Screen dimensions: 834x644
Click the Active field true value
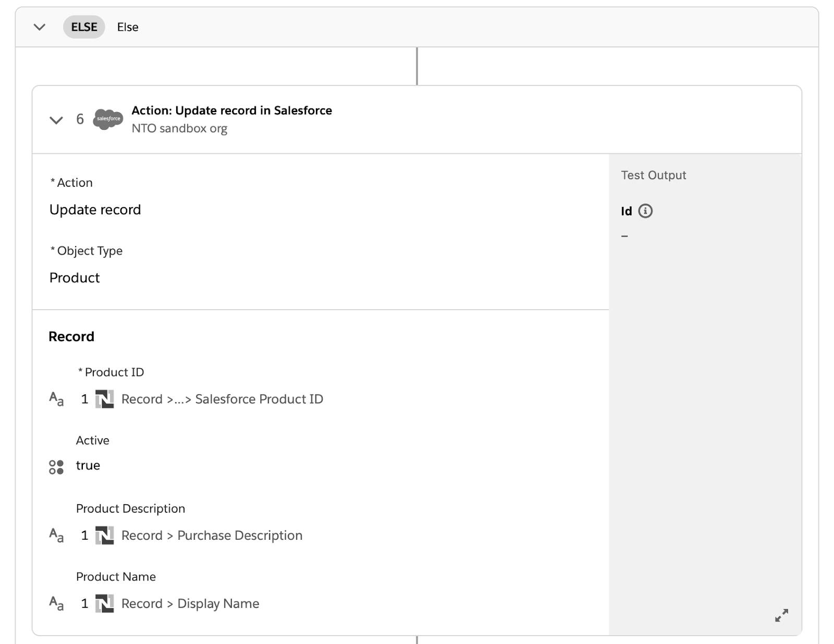coord(88,465)
